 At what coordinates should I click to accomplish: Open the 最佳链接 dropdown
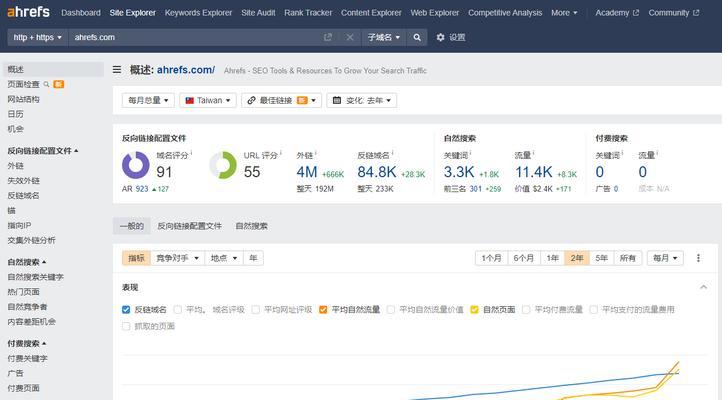tap(281, 100)
